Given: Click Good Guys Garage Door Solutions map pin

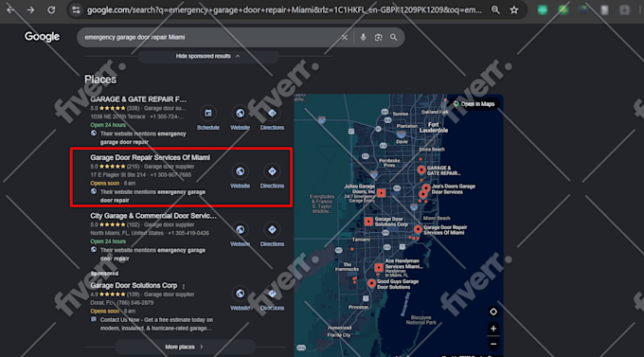Looking at the screenshot, I should tap(371, 283).
